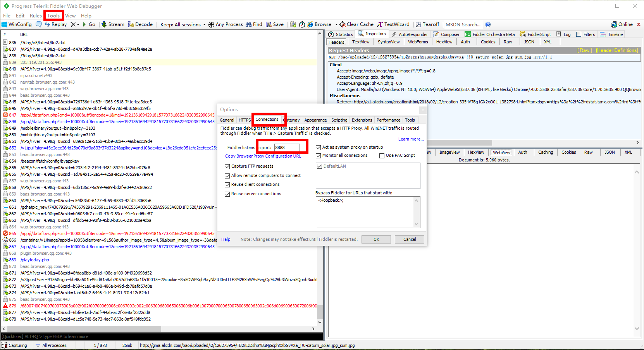Click the timer clock icon

(302, 24)
